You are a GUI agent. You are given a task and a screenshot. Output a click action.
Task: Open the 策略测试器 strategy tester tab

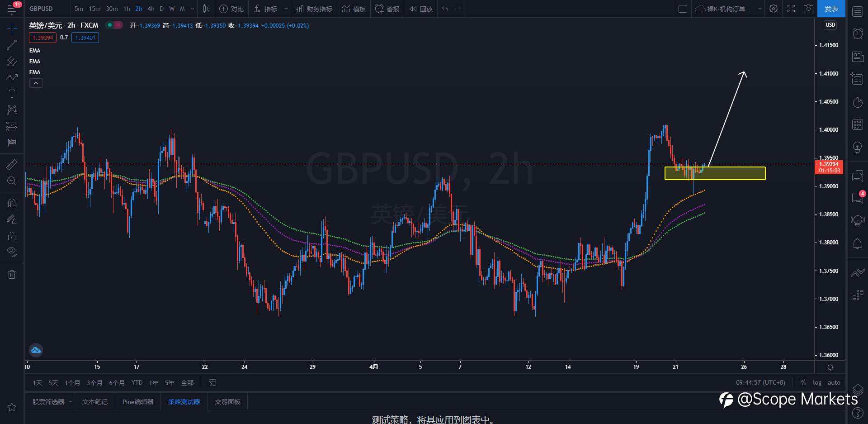tap(184, 402)
